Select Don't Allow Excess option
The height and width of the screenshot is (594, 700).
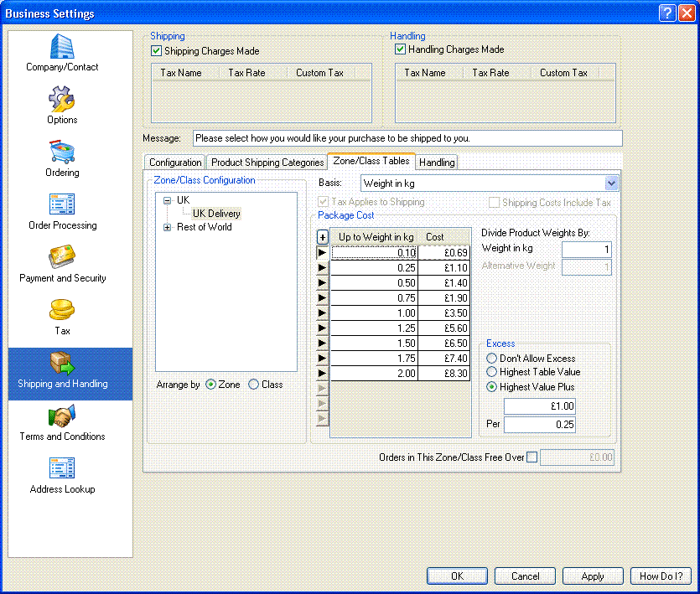(492, 359)
